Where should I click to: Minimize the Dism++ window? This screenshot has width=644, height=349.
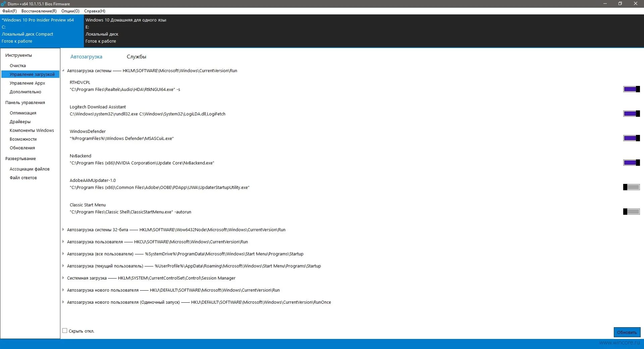pos(605,4)
